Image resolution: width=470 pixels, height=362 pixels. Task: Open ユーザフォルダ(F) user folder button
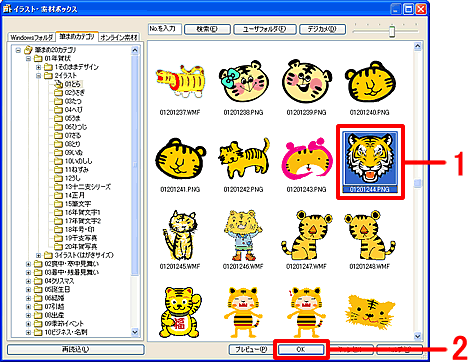265,29
